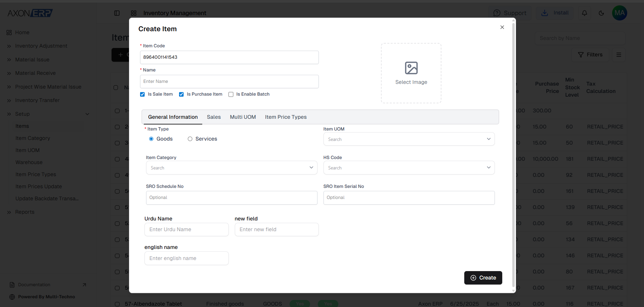
Task: Open the apps grid icon
Action: [x=134, y=13]
